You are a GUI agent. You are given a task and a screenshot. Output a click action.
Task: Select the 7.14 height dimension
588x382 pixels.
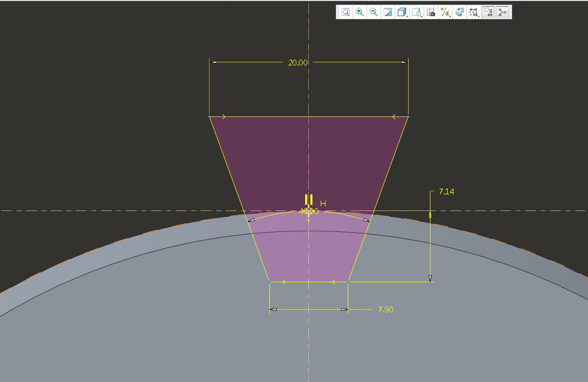(x=446, y=192)
